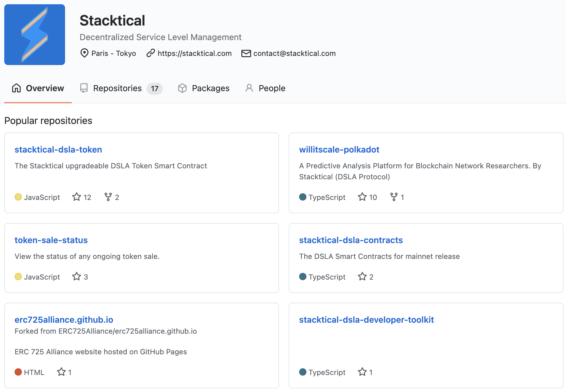This screenshot has height=392, width=566.
Task: Click the yellow JavaScript dot on token-sale-status
Action: point(18,277)
